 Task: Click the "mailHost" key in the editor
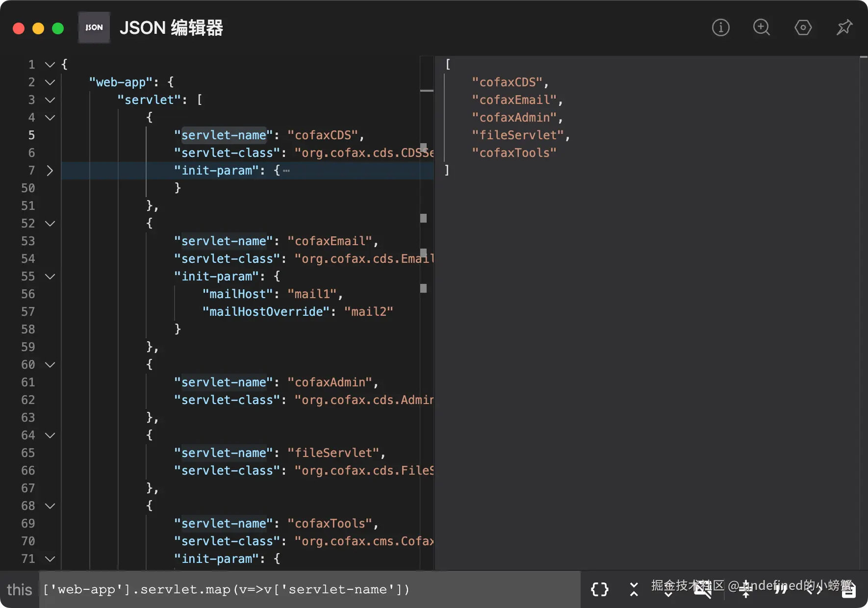click(x=238, y=294)
